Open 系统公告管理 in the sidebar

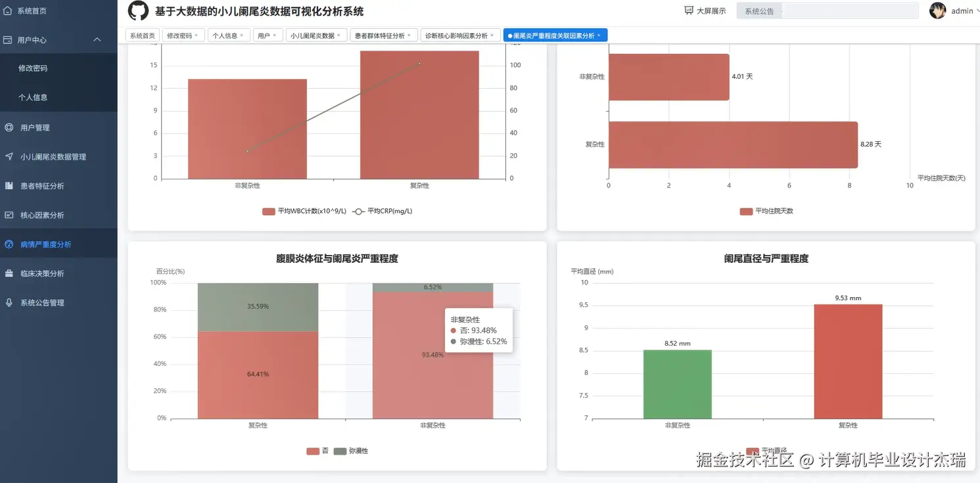point(58,302)
